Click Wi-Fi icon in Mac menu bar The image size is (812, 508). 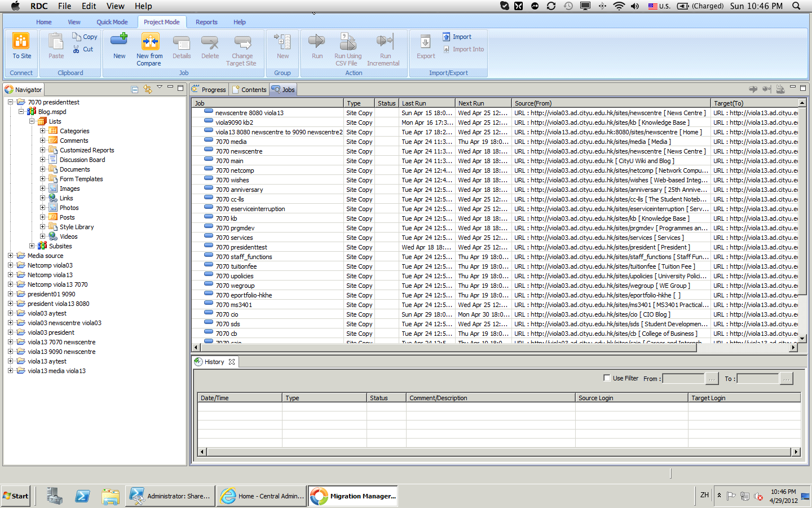(619, 6)
